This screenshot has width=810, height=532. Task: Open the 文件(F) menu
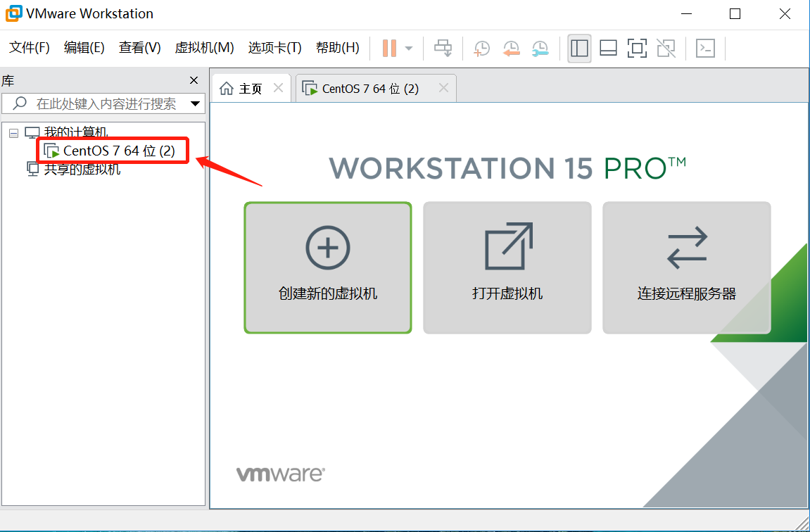pos(30,48)
